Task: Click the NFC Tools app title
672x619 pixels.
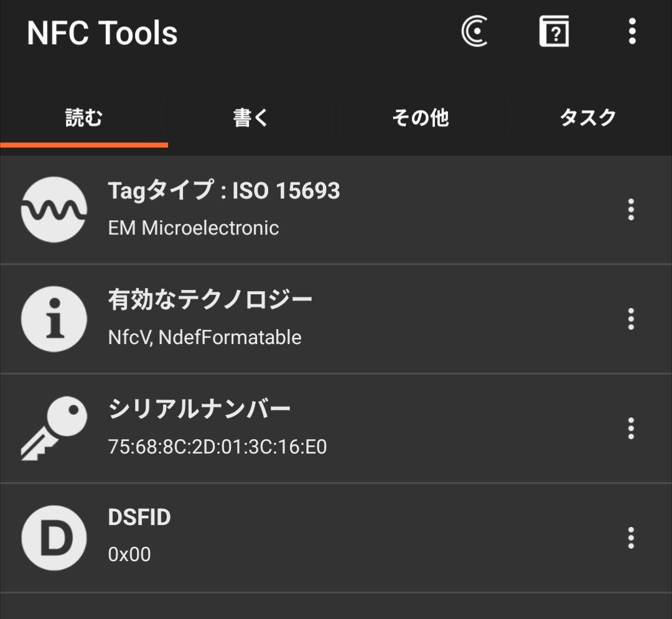Action: click(102, 33)
